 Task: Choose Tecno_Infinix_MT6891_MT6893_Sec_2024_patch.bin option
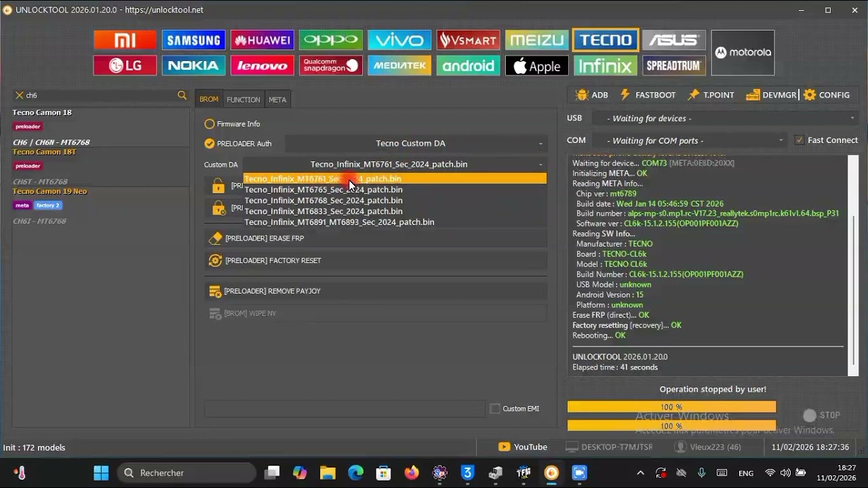click(x=395, y=222)
